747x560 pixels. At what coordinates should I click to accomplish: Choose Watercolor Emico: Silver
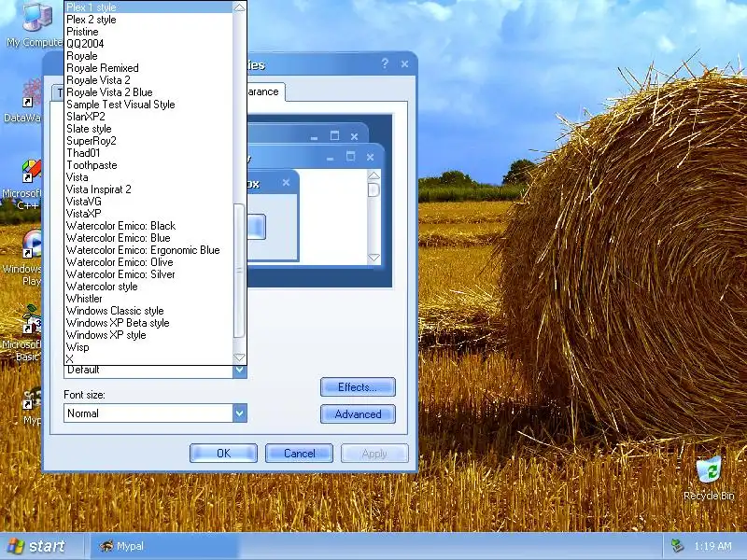coord(148,274)
